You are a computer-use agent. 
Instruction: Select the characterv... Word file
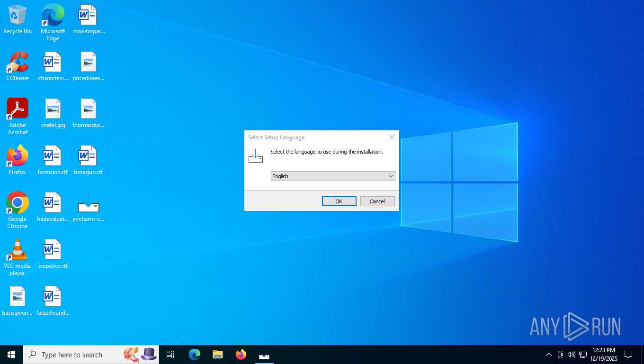53,67
